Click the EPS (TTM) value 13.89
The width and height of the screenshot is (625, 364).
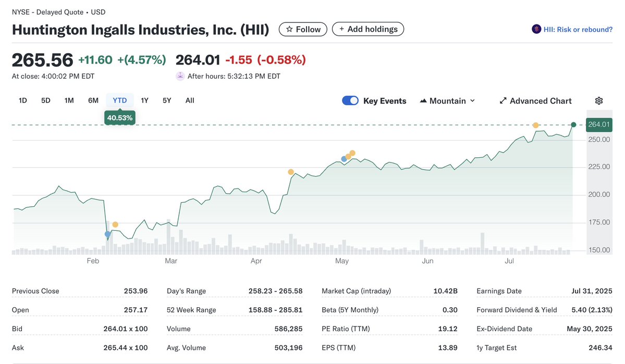click(x=448, y=348)
